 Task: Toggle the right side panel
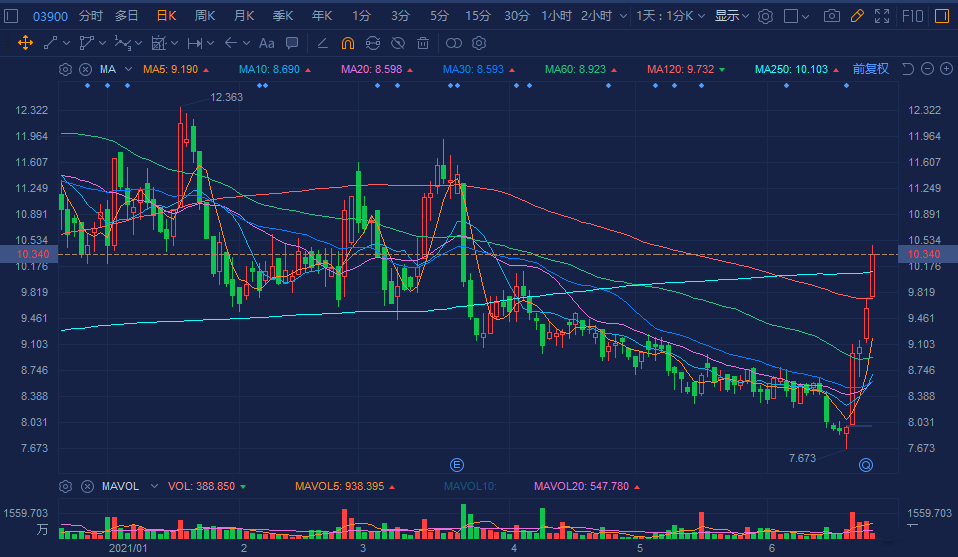click(x=940, y=16)
